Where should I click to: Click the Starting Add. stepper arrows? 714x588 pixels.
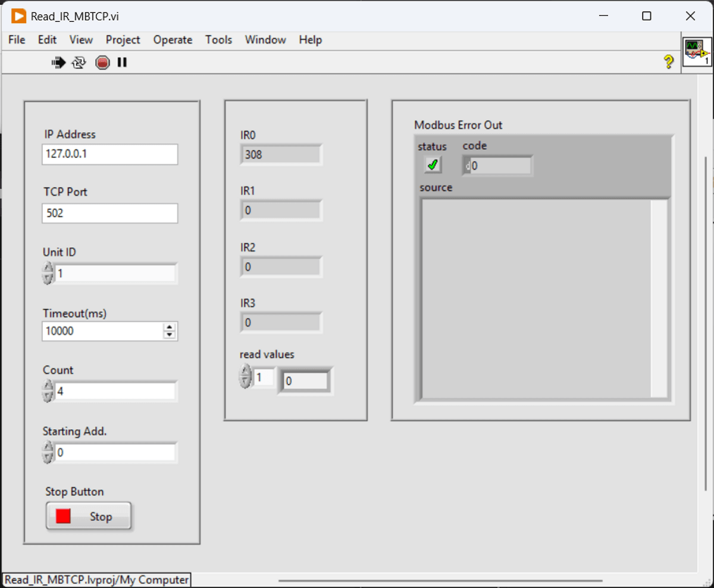point(48,452)
